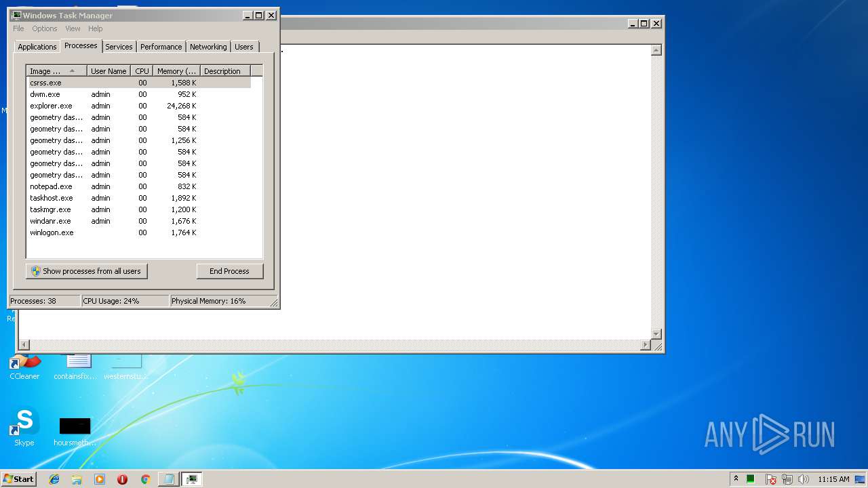
Task: Switch to the Processes tab
Action: [81, 45]
